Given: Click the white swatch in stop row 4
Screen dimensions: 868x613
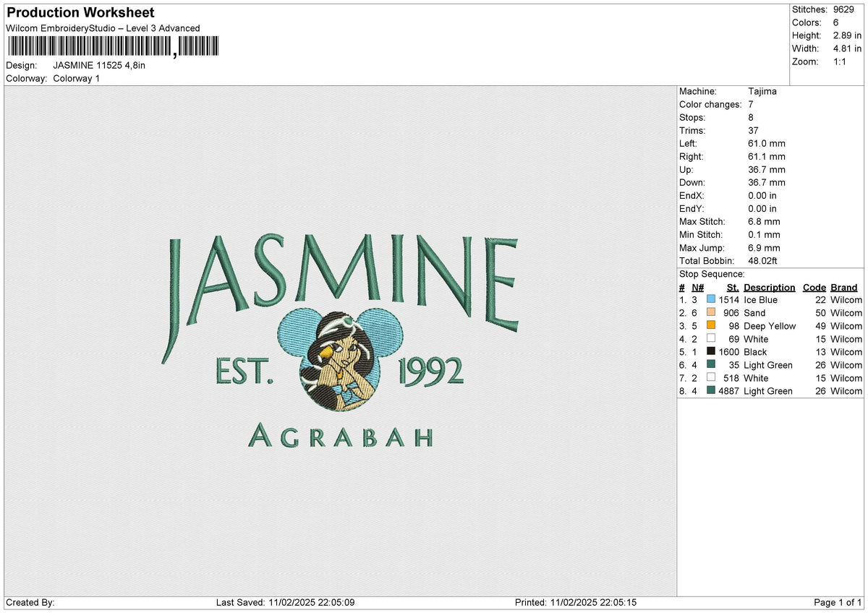Looking at the screenshot, I should tap(711, 339).
